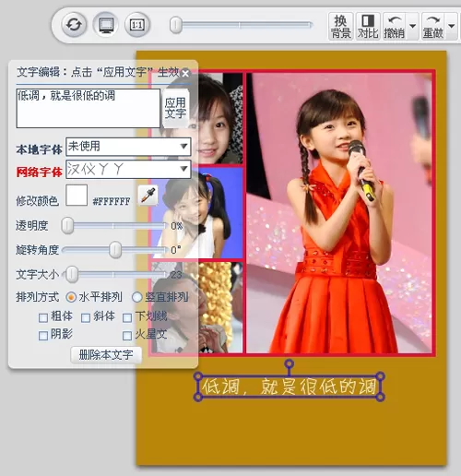Click the circular refresh icon in toolbar
This screenshot has width=461, height=476.
(x=74, y=25)
